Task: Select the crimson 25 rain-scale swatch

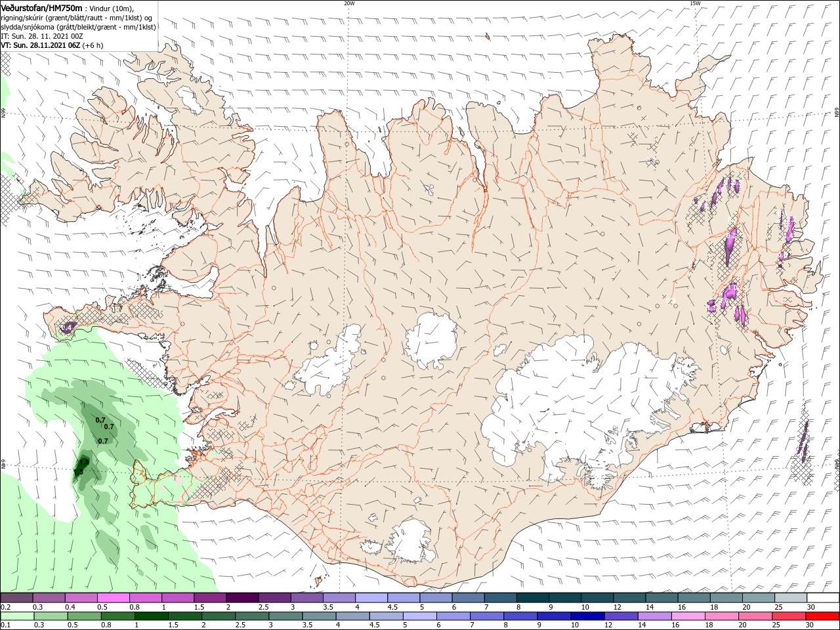Action: tap(790, 616)
